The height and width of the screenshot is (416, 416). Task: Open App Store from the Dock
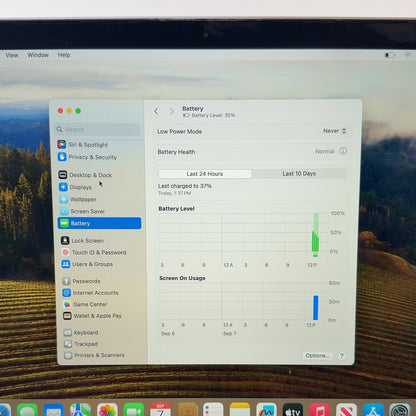coord(373,410)
